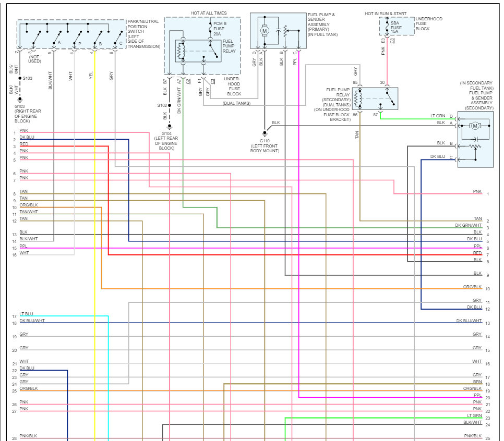Viewport: 504px width, 441px height.
Task: Select the G104 ground label
Action: coord(166,141)
